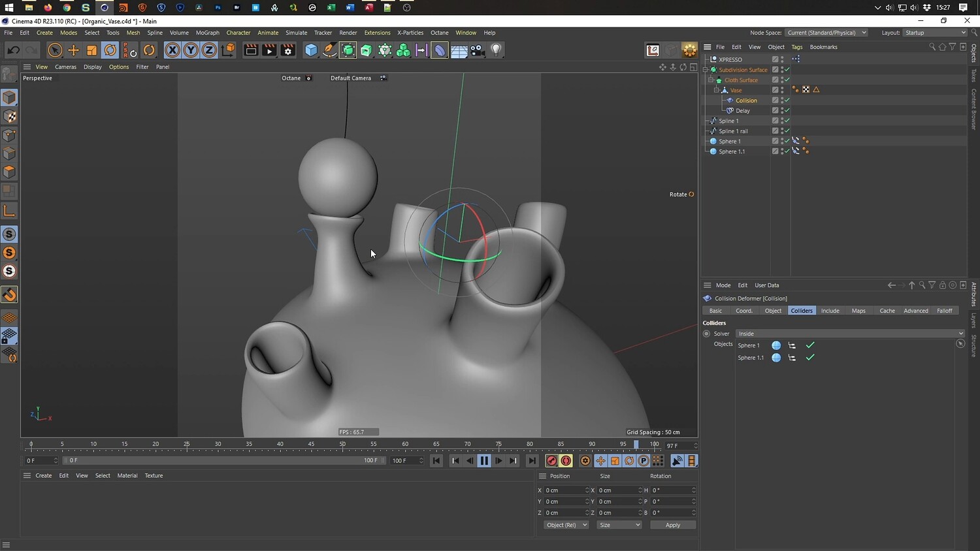The height and width of the screenshot is (551, 980).
Task: Click the timeline playhead marker at frame 97
Action: [x=636, y=445]
